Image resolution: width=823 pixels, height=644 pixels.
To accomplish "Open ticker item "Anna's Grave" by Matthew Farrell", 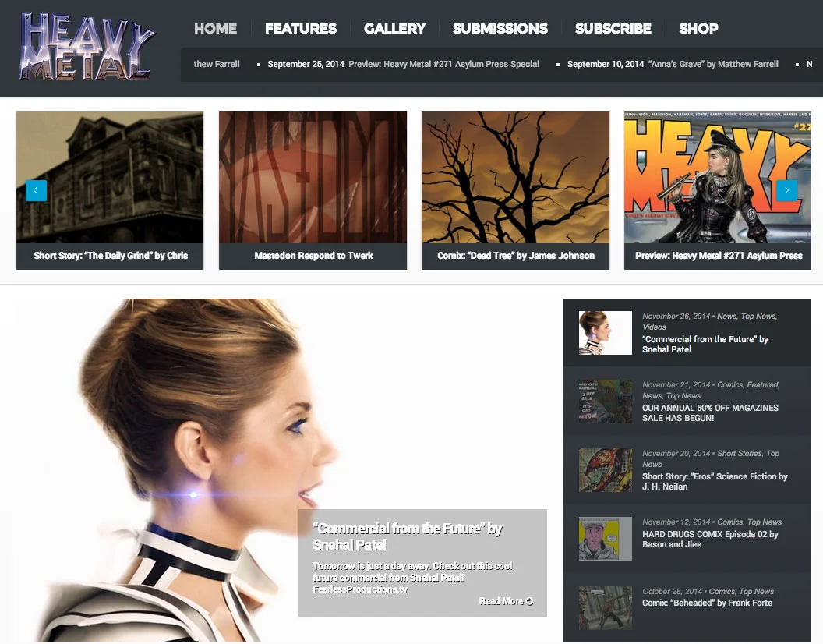I will pyautogui.click(x=713, y=64).
